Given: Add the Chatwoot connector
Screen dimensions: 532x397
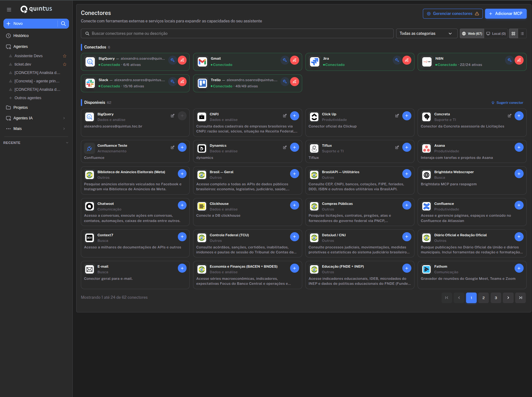Looking at the screenshot, I should tap(182, 205).
